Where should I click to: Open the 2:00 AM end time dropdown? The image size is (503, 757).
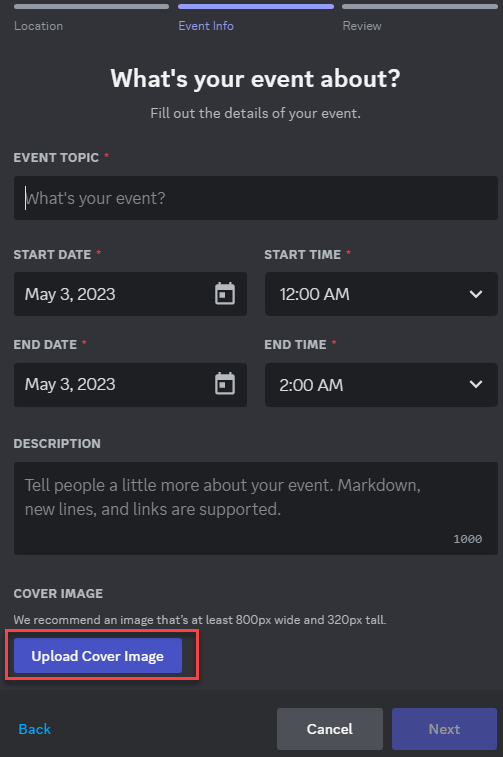(381, 385)
